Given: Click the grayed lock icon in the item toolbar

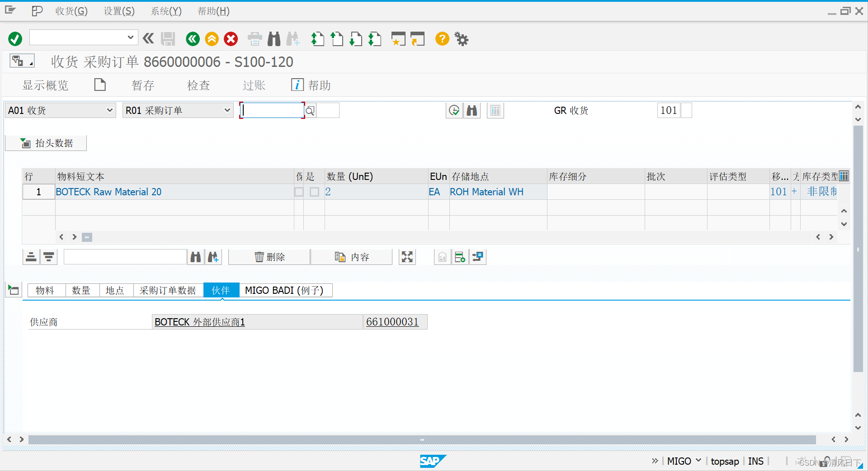Looking at the screenshot, I should pos(443,257).
